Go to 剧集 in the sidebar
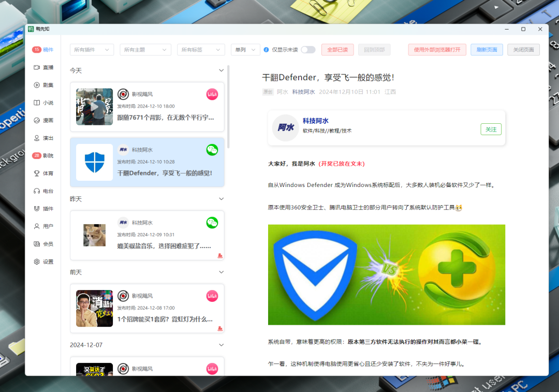This screenshot has height=392, width=559. (43, 85)
